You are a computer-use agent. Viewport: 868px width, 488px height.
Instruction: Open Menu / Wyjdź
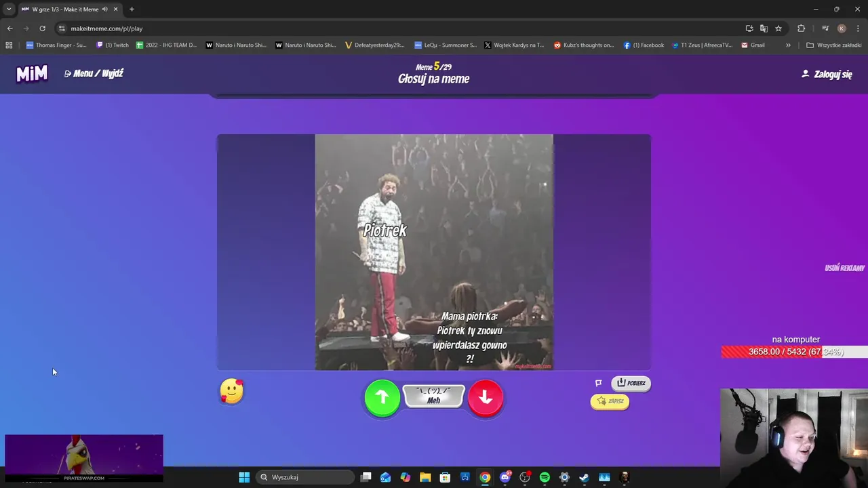point(94,73)
